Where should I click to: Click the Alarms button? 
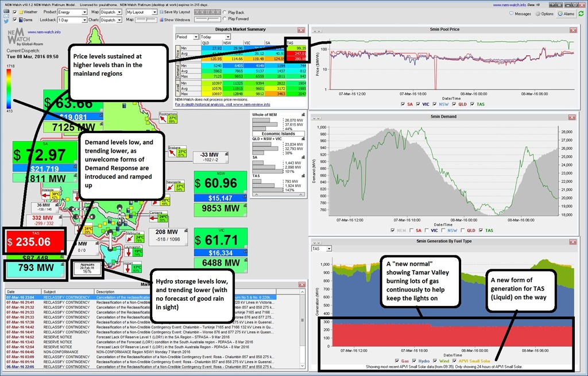coord(566,13)
